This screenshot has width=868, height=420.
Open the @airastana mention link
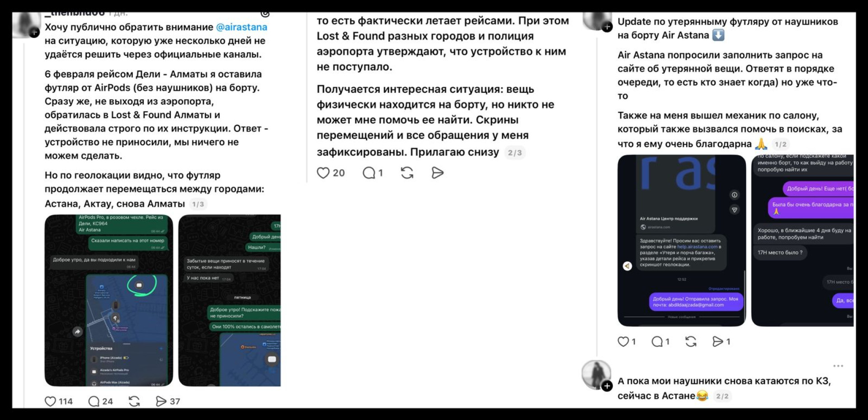coord(241,27)
